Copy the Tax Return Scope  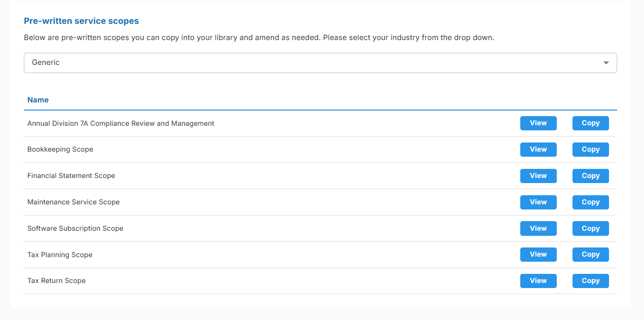[590, 281]
